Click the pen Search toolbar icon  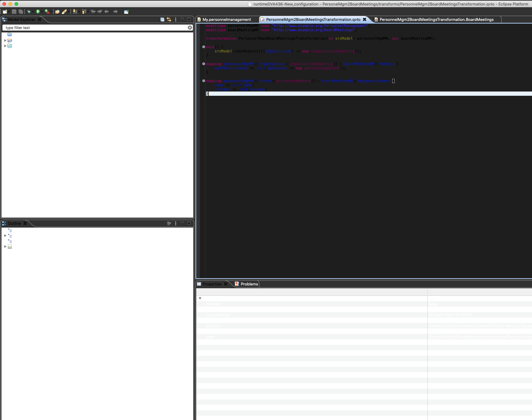[x=64, y=12]
